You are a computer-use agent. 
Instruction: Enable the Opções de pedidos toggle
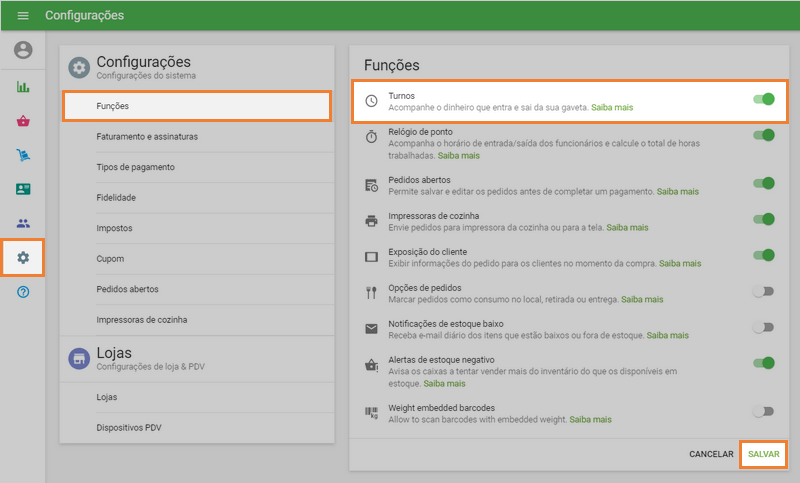763,291
